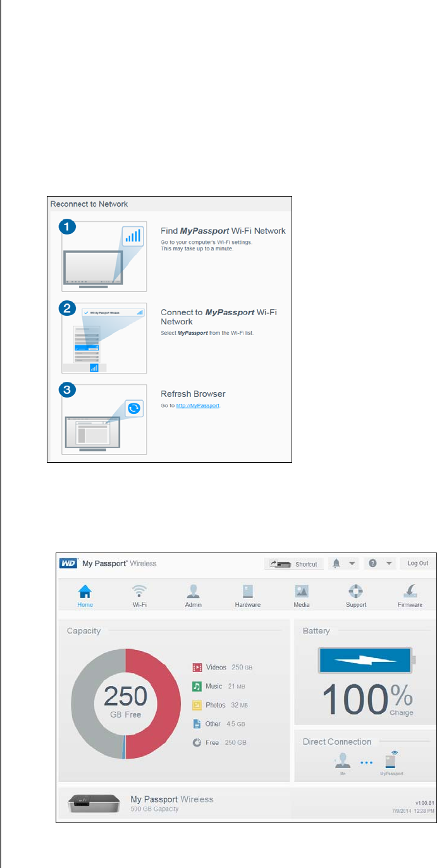Click the Find MyPassport Wi-Fi Network illustration
Image resolution: width=437 pixels, height=868 pixels.
click(x=104, y=256)
